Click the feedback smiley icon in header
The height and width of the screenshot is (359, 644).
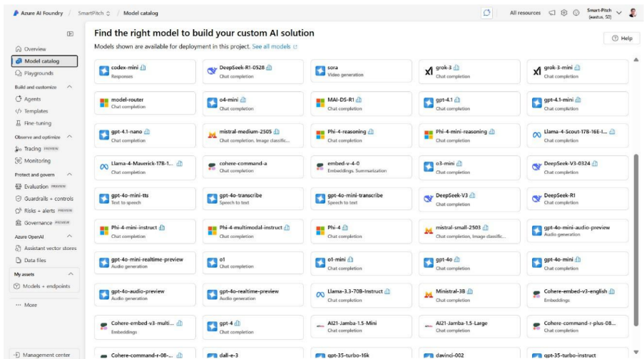click(x=576, y=13)
